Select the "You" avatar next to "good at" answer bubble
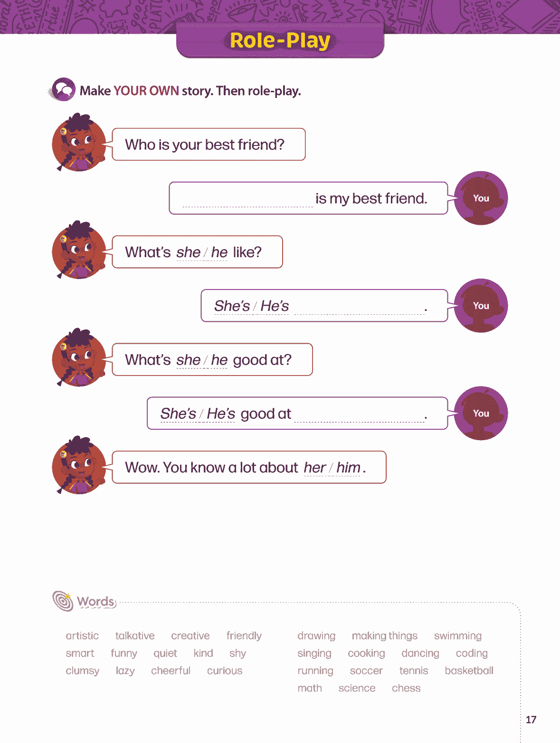This screenshot has width=560, height=743. click(481, 413)
